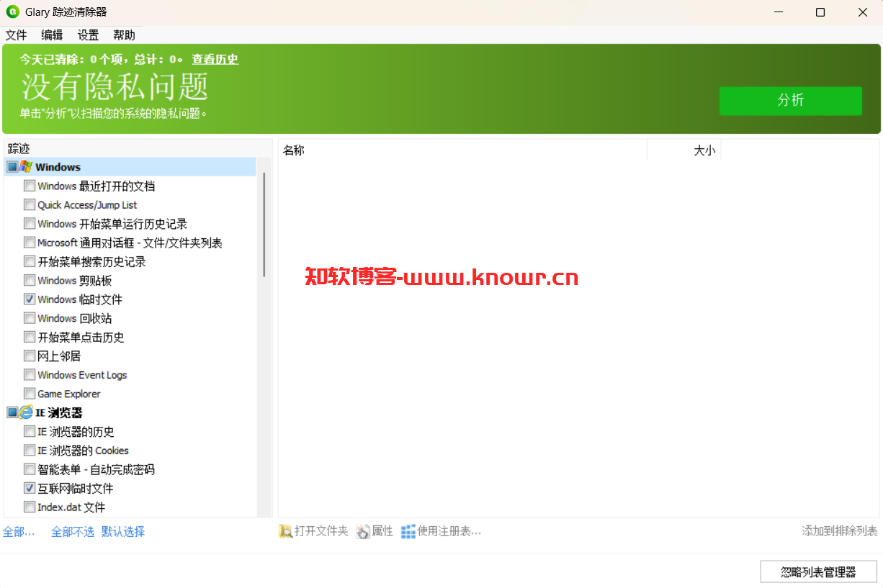Viewport: 883px width, 588px height.
Task: Uncheck Windows 临时文件 checkbox
Action: [x=30, y=299]
